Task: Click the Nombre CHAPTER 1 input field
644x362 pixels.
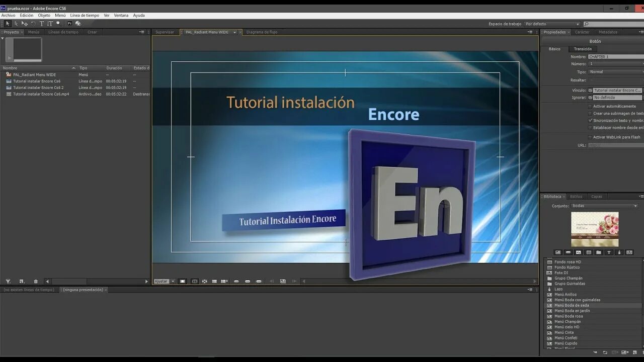Action: [x=616, y=57]
